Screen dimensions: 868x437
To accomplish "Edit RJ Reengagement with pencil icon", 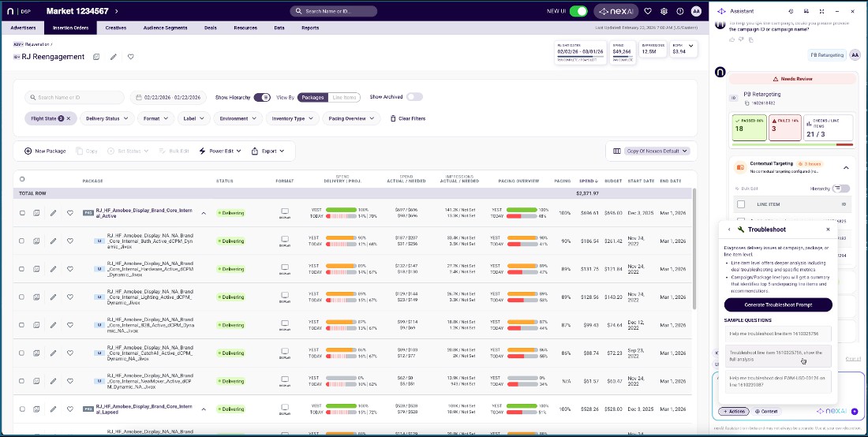I will click(x=114, y=57).
